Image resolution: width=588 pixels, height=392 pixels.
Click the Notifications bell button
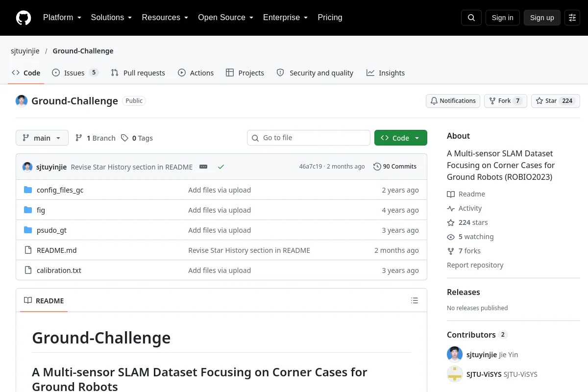tap(453, 101)
